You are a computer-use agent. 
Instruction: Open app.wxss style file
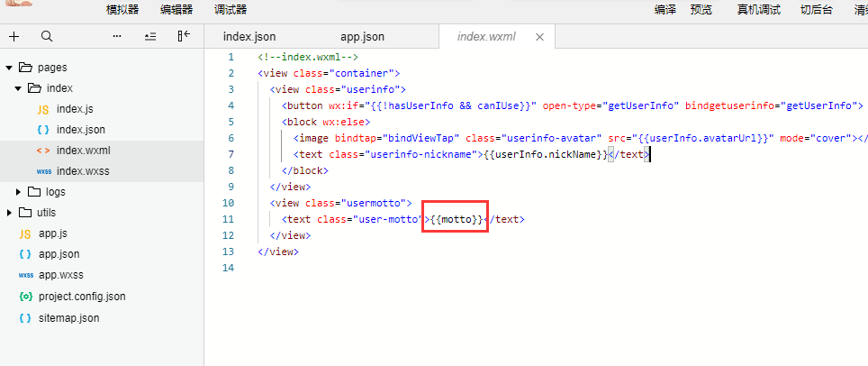[61, 275]
